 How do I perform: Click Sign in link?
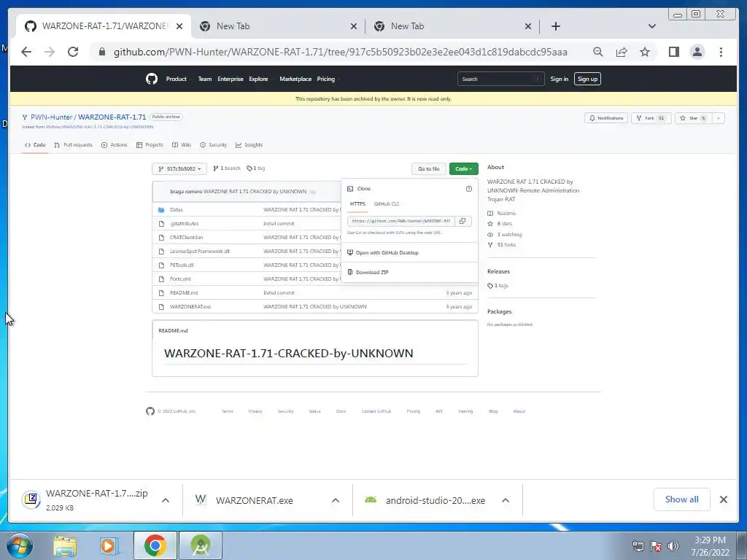tap(560, 79)
